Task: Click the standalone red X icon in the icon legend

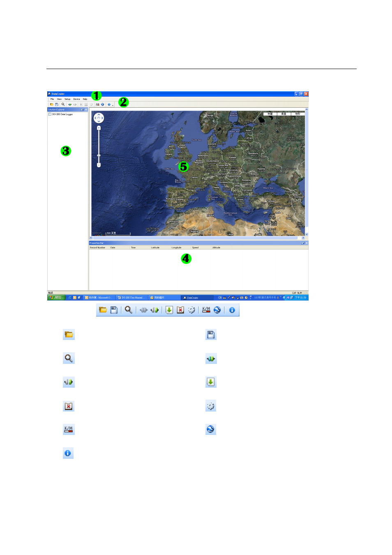Action: [69, 406]
